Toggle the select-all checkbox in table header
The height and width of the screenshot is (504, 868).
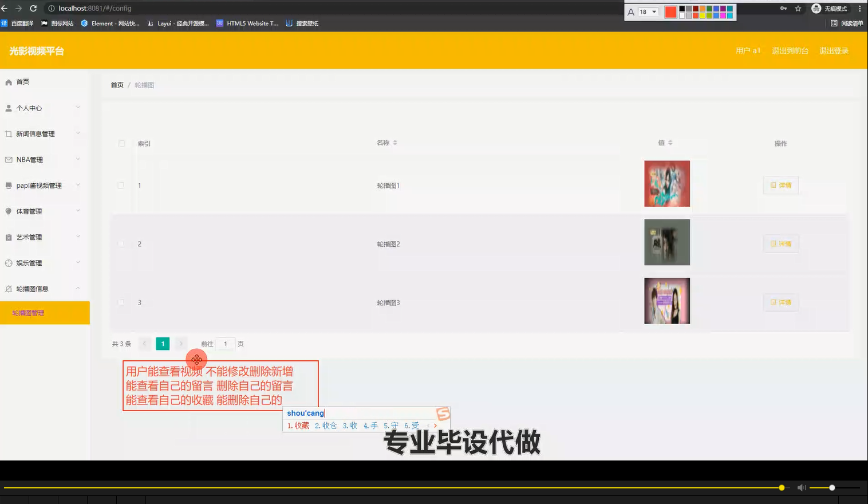point(121,143)
